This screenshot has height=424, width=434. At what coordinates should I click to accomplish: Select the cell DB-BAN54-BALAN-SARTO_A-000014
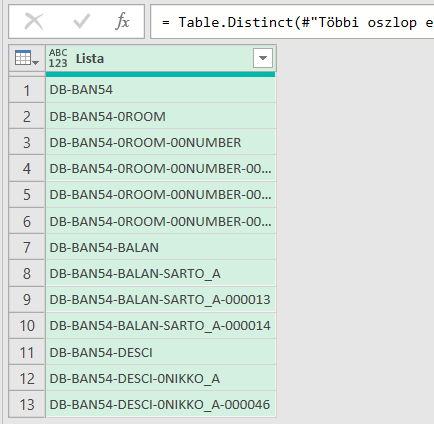(x=161, y=326)
